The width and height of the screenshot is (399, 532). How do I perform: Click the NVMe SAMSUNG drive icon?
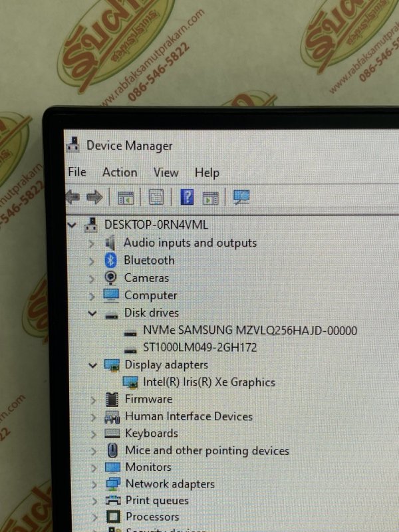coord(130,334)
